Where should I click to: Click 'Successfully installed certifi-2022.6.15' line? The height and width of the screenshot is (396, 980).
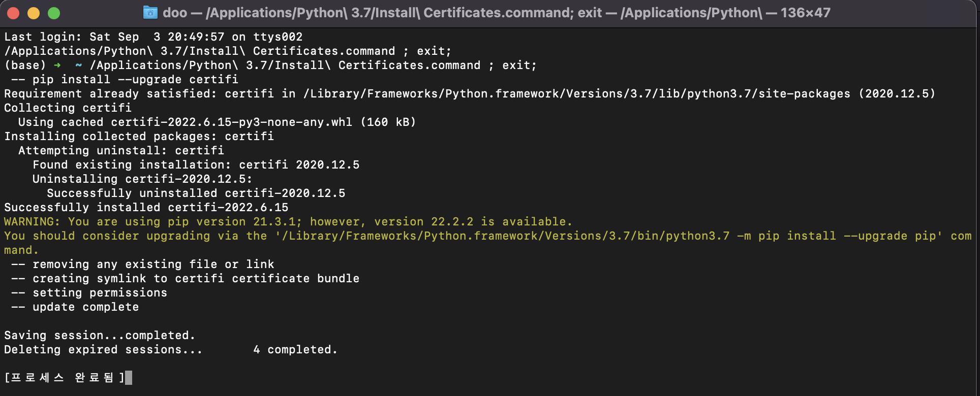click(146, 208)
